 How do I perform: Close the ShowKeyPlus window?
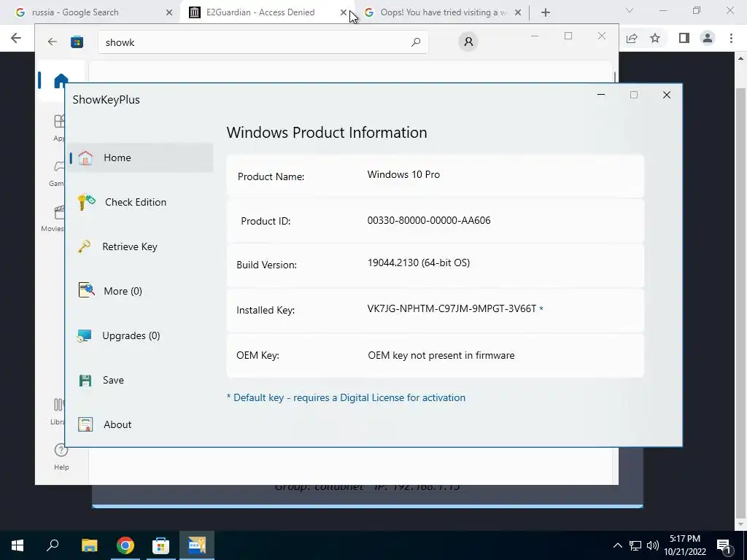(x=667, y=95)
